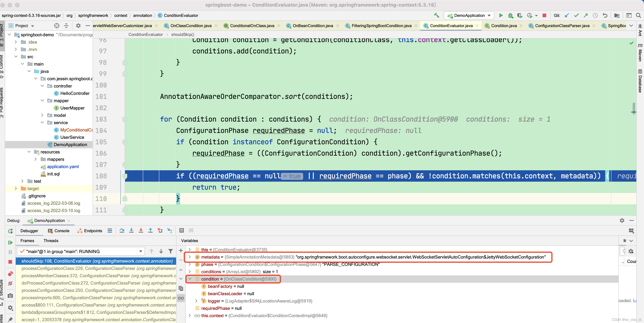Click Drop Frame icon in debugger toolbar
The height and width of the screenshot is (323, 644).
160,231
